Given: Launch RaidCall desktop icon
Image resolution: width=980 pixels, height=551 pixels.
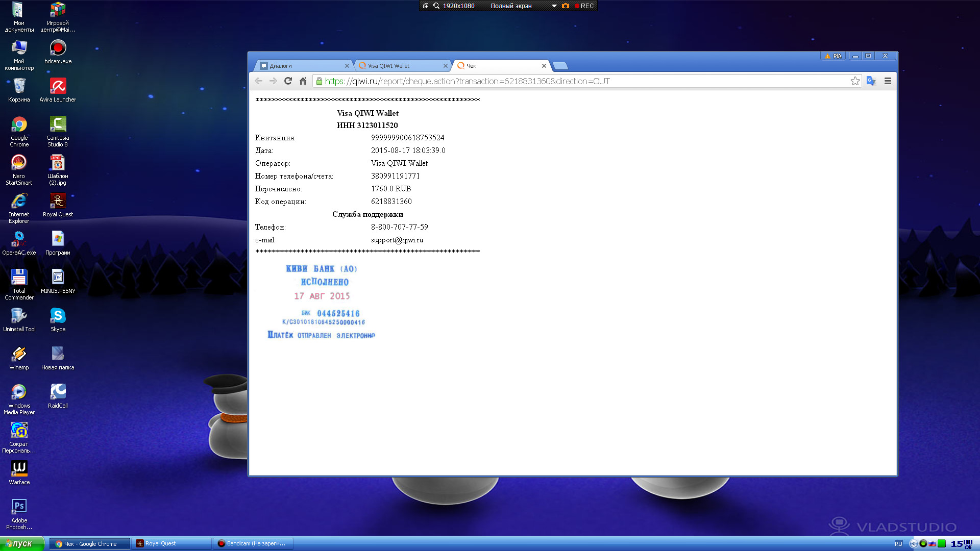Looking at the screenshot, I should coord(58,396).
